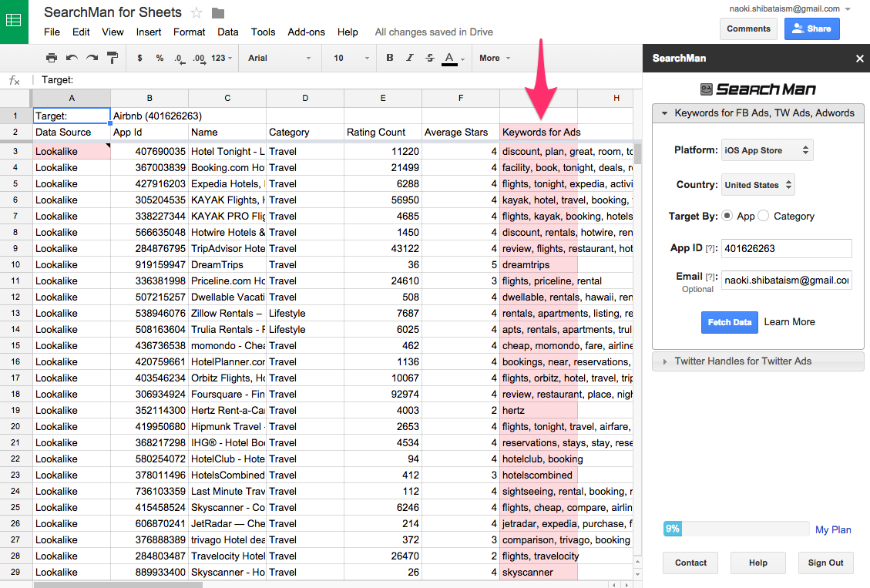Viewport: 870px width, 588px height.
Task: Select the paint format roller icon
Action: 113,58
